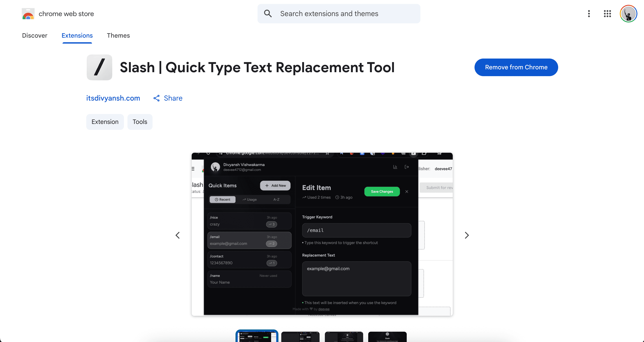Click the profile avatar picture

click(628, 14)
